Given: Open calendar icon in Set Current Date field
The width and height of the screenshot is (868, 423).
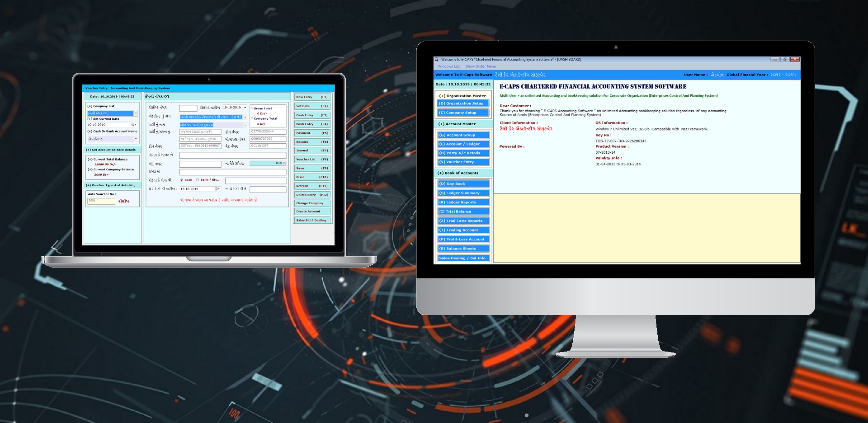Looking at the screenshot, I should 133,125.
